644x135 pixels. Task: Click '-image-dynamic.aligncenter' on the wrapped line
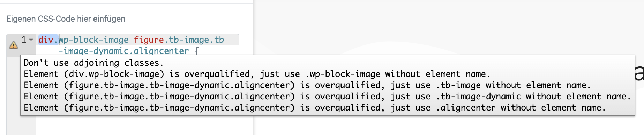[123, 51]
